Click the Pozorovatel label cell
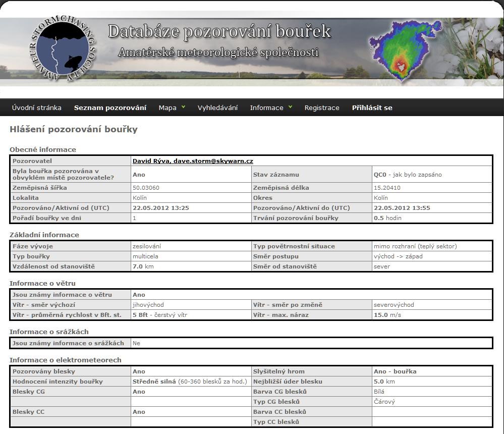Image resolution: width=504 pixels, height=434 pixels. tap(71, 161)
